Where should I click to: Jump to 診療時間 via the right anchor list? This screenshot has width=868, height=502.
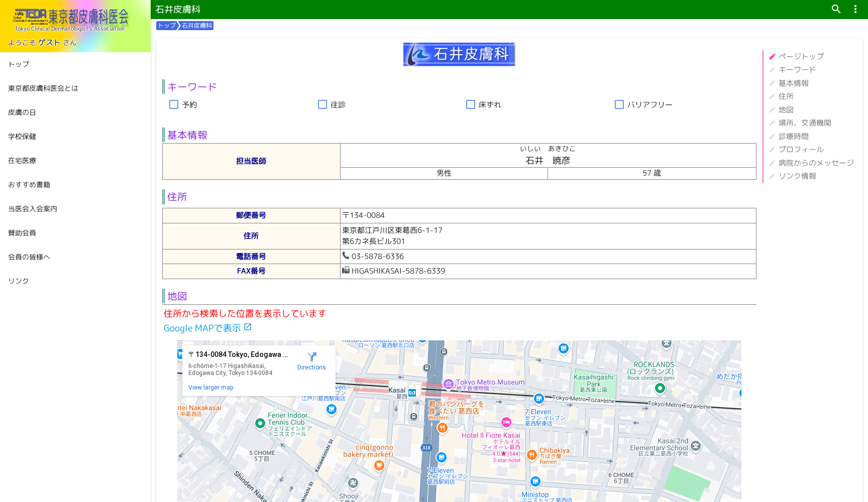click(x=794, y=136)
